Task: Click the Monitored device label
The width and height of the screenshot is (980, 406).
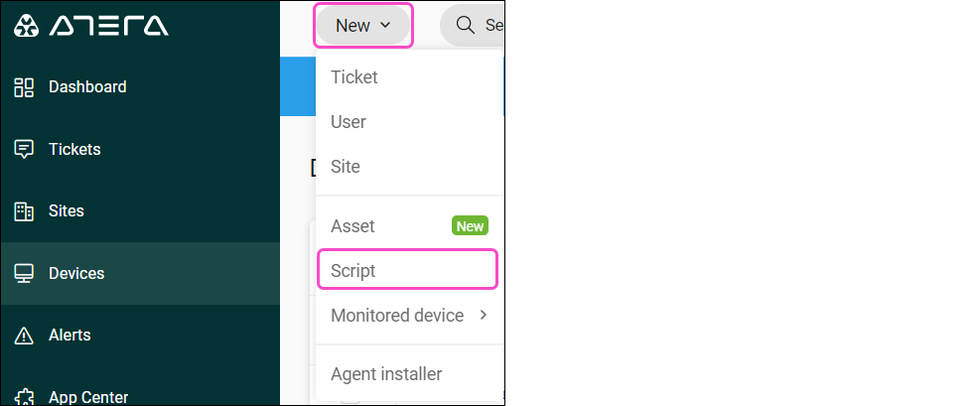Action: (x=397, y=316)
